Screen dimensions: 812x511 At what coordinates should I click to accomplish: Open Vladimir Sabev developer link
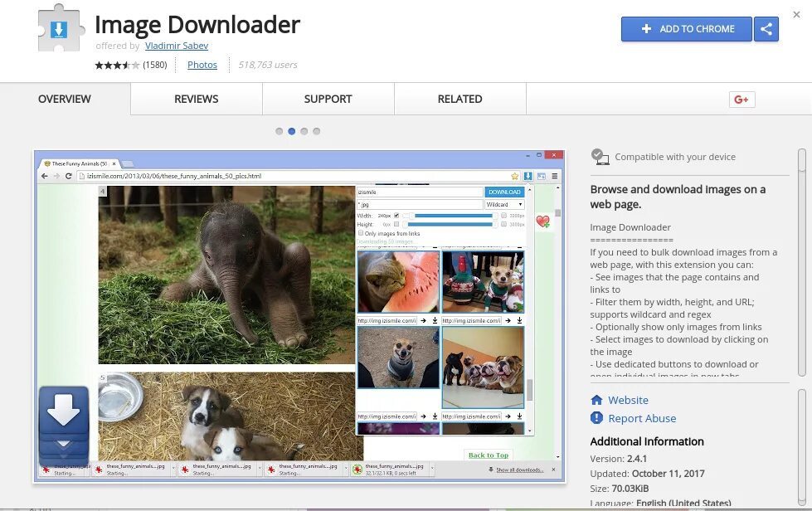click(x=177, y=46)
